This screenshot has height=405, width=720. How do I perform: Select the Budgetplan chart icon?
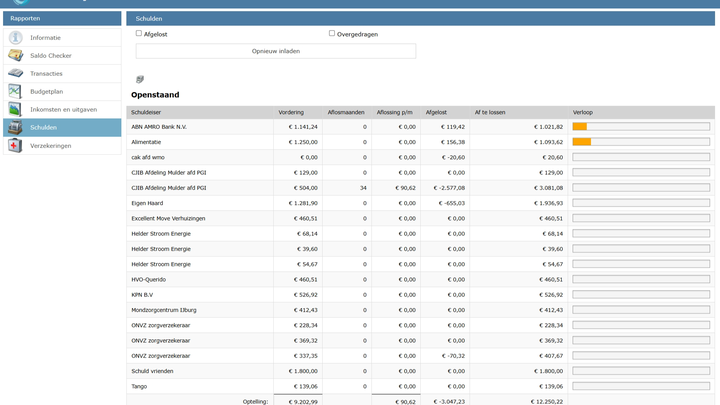pyautogui.click(x=15, y=92)
